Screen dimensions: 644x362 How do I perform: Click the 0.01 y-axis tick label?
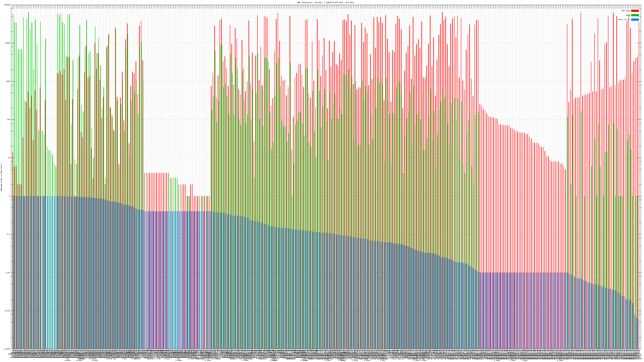(8, 273)
